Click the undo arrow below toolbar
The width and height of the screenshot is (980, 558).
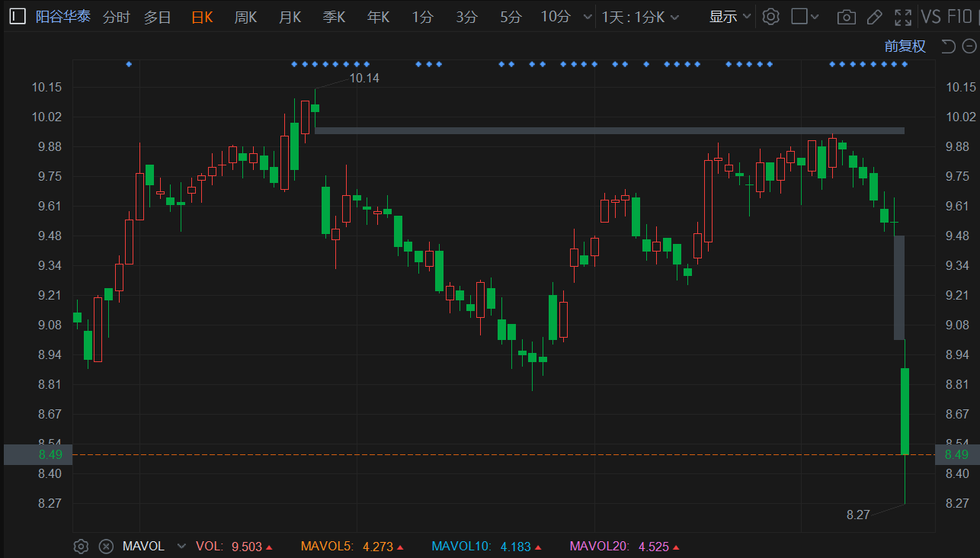click(948, 46)
